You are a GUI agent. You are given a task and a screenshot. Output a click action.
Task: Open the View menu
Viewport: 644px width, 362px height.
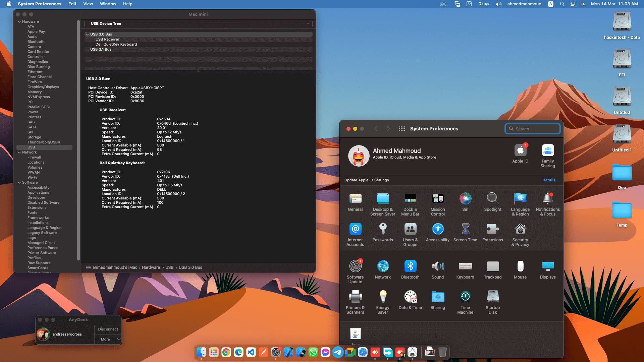click(x=88, y=4)
